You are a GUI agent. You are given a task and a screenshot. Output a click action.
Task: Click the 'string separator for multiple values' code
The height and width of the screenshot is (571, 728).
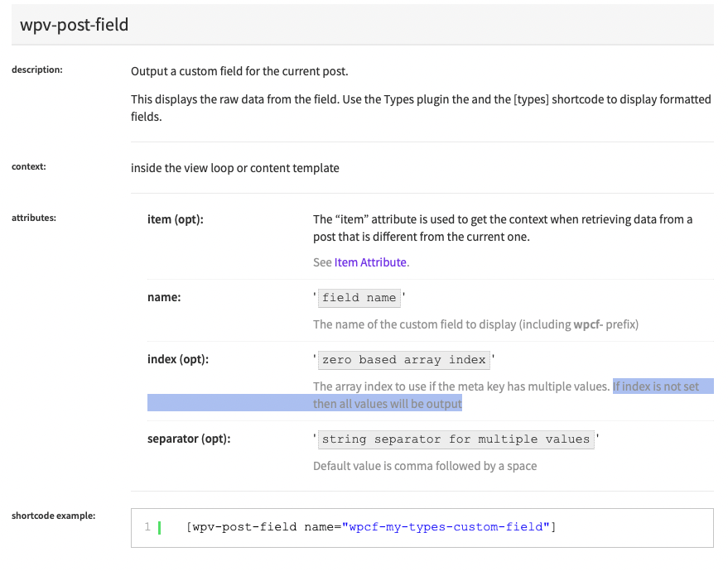tap(456, 439)
